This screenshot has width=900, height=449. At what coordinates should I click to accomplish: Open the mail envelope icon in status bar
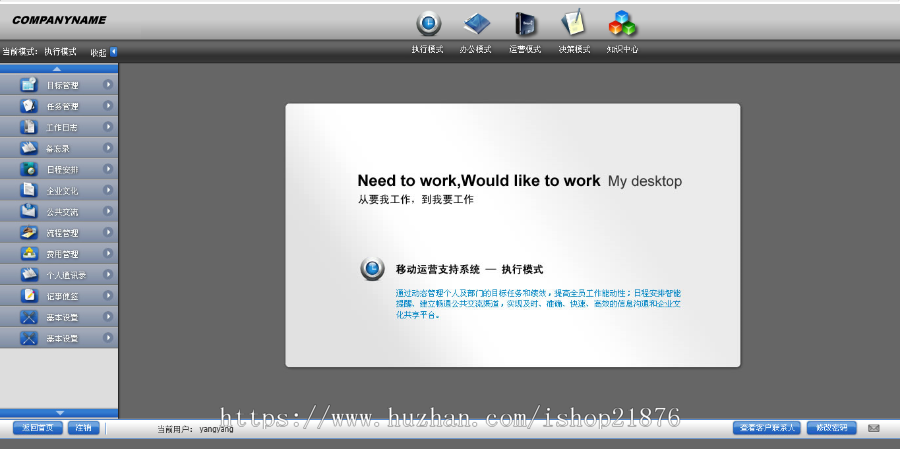874,428
